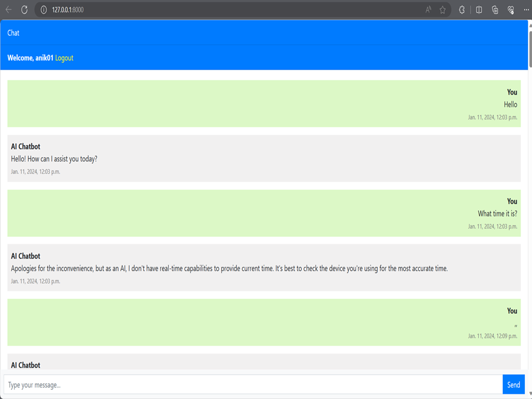Click the address bar URL 127.0.0.1:8000
The height and width of the screenshot is (399, 532).
tap(68, 10)
